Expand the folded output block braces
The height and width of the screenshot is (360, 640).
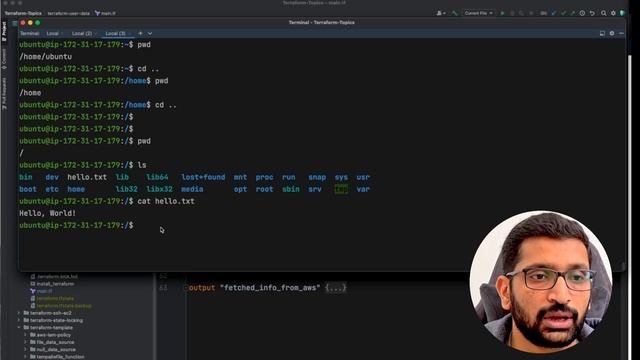(336, 288)
